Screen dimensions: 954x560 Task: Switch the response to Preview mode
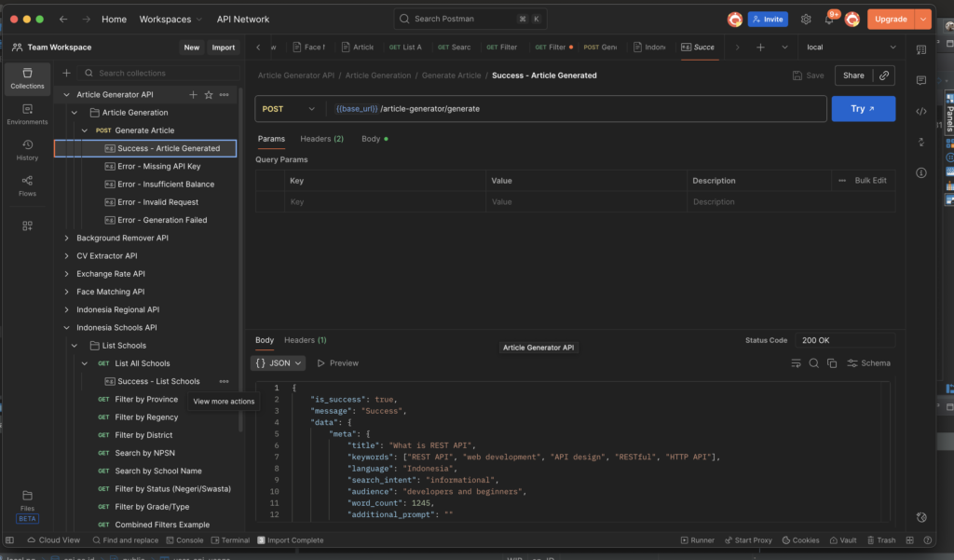(339, 362)
